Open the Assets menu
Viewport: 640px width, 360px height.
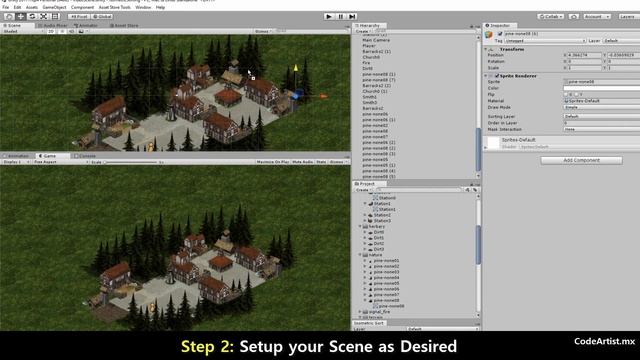pyautogui.click(x=32, y=7)
